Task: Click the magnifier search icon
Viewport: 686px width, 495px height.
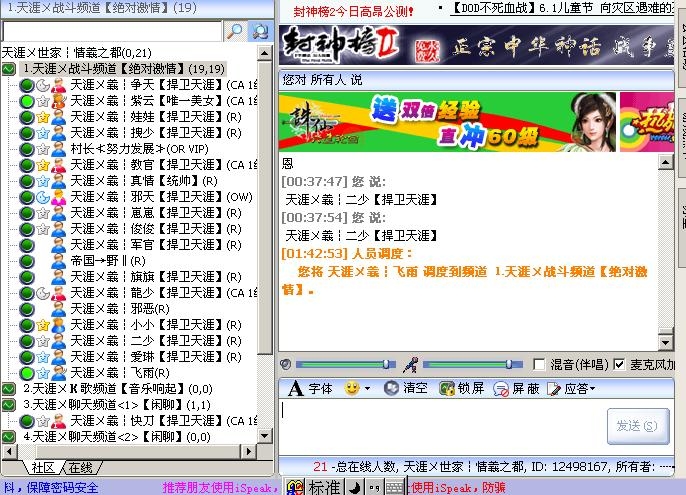Action: [235, 31]
